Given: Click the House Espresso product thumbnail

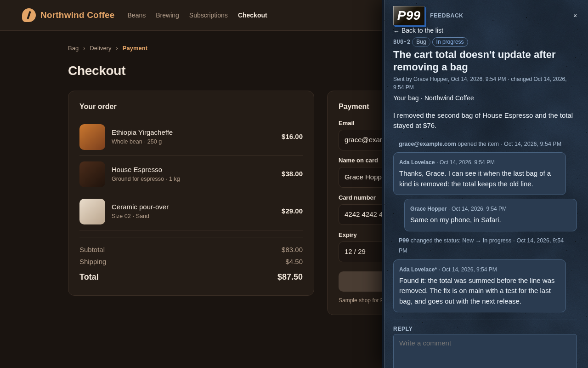Looking at the screenshot, I should (92, 174).
